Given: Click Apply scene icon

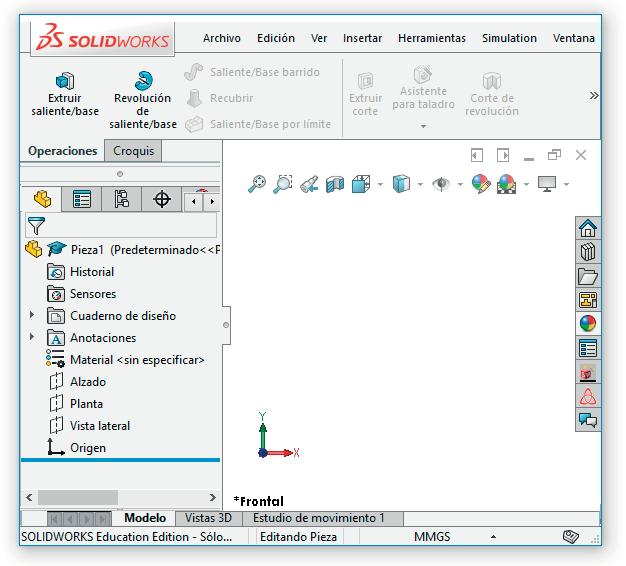Looking at the screenshot, I should click(506, 184).
